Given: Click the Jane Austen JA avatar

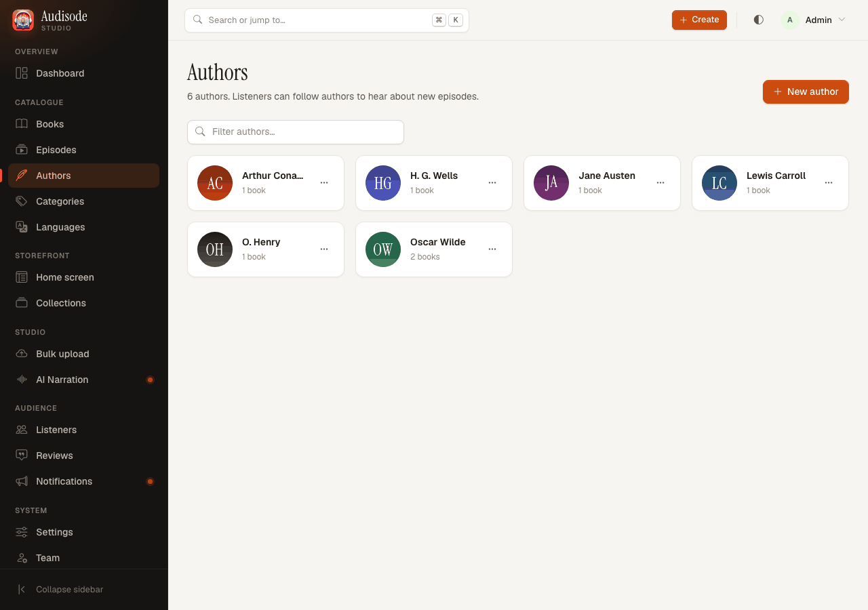Looking at the screenshot, I should coord(551,183).
